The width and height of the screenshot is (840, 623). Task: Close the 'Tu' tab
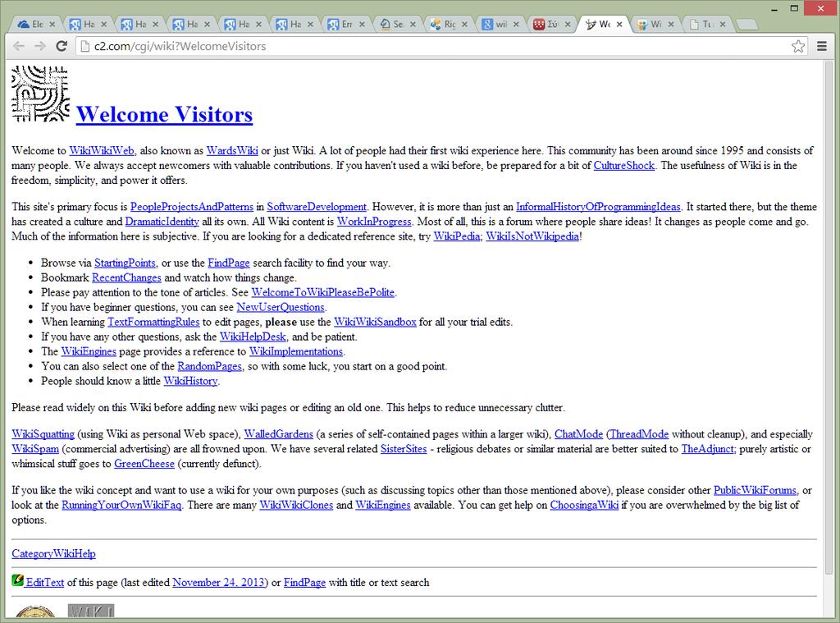[x=723, y=24]
